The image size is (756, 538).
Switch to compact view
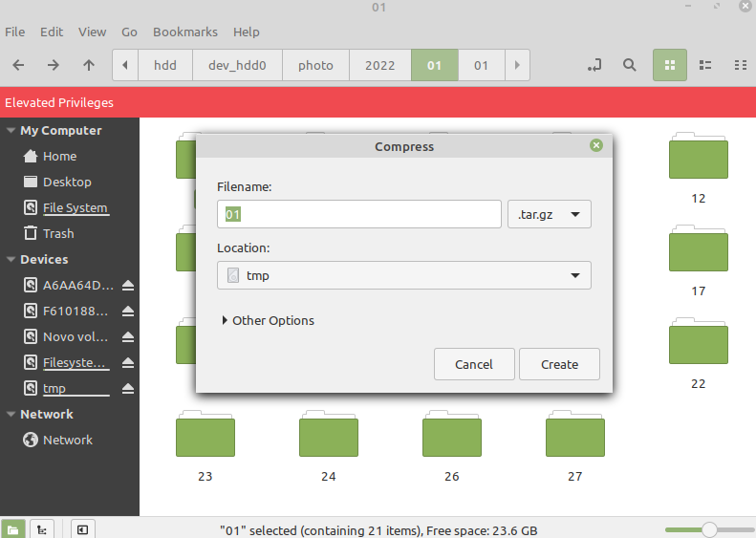(x=740, y=65)
